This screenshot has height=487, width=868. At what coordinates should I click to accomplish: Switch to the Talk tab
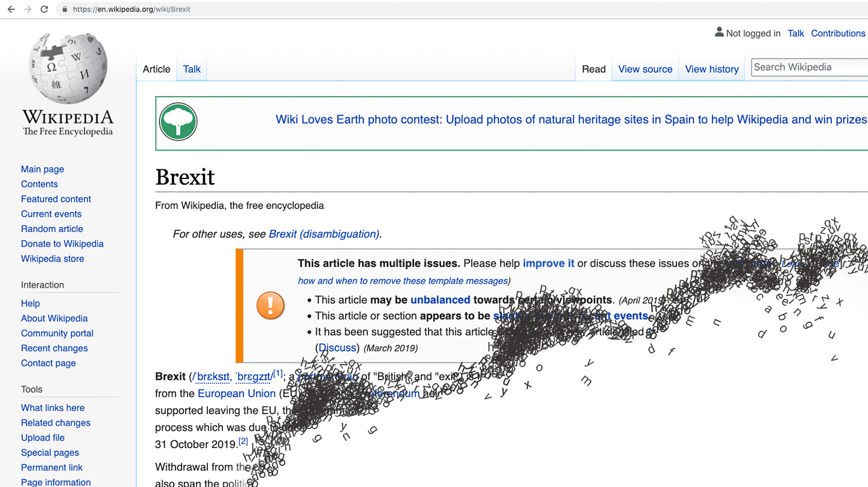192,69
